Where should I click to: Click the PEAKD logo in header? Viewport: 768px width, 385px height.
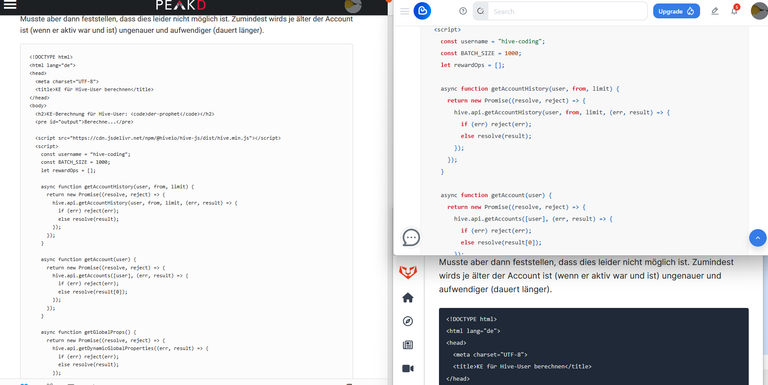(181, 5)
